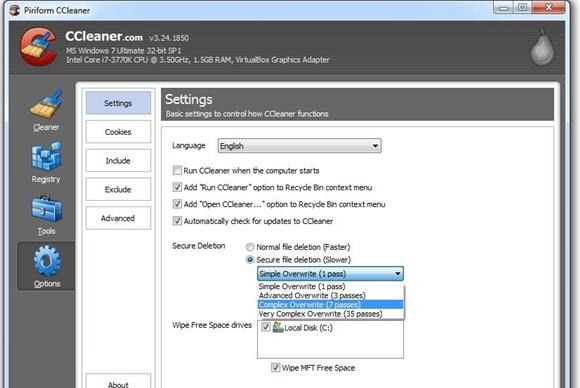Click the CCleaner.com header title
This screenshot has width=580, height=388.
104,36
